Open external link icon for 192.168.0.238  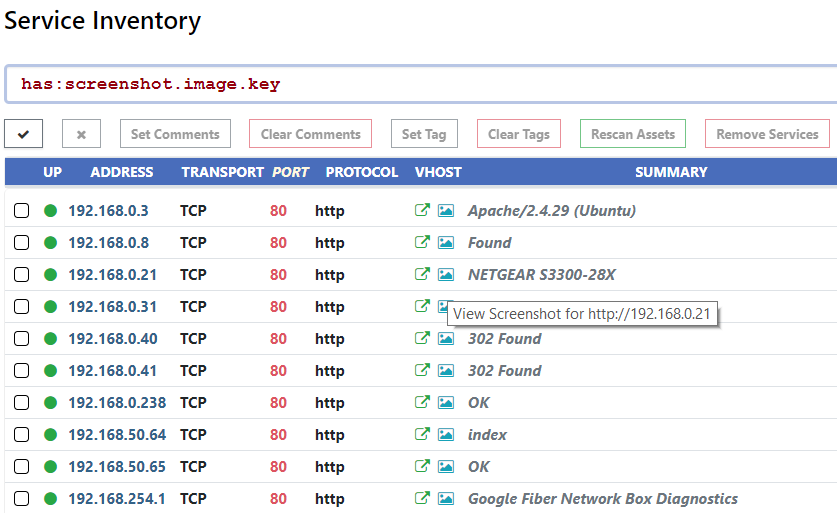(422, 403)
